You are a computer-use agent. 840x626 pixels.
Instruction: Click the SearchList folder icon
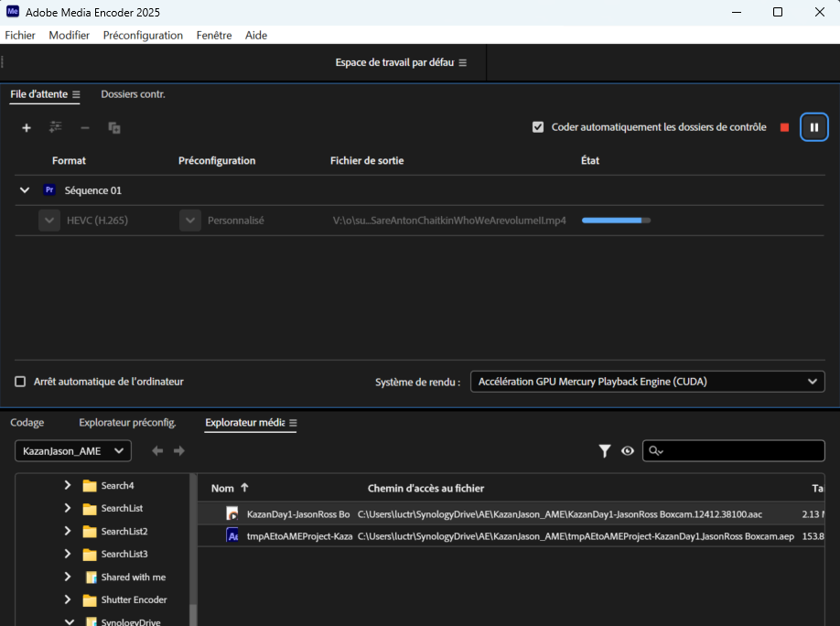(x=90, y=509)
